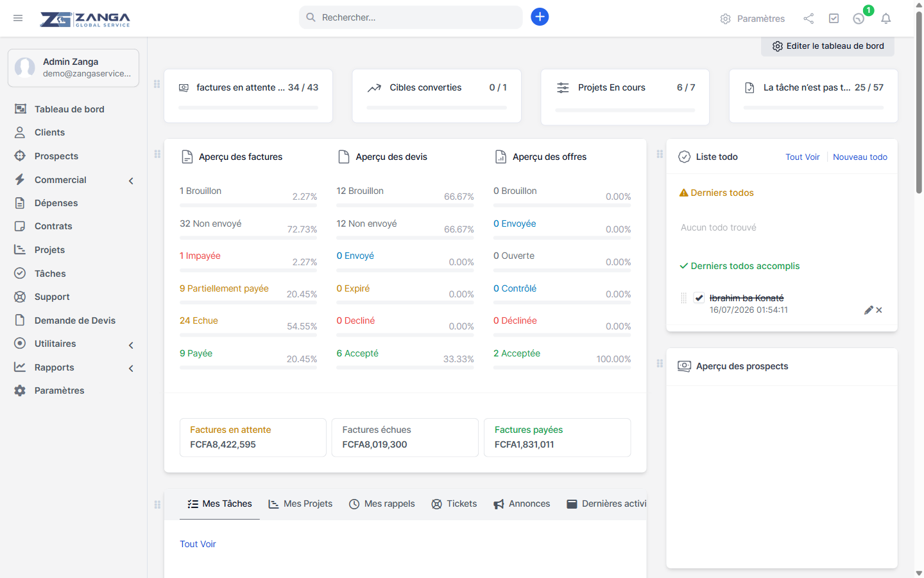Image resolution: width=924 pixels, height=578 pixels.
Task: Uncheck the Ibrahim ba Konaté todo checkbox
Action: [699, 298]
